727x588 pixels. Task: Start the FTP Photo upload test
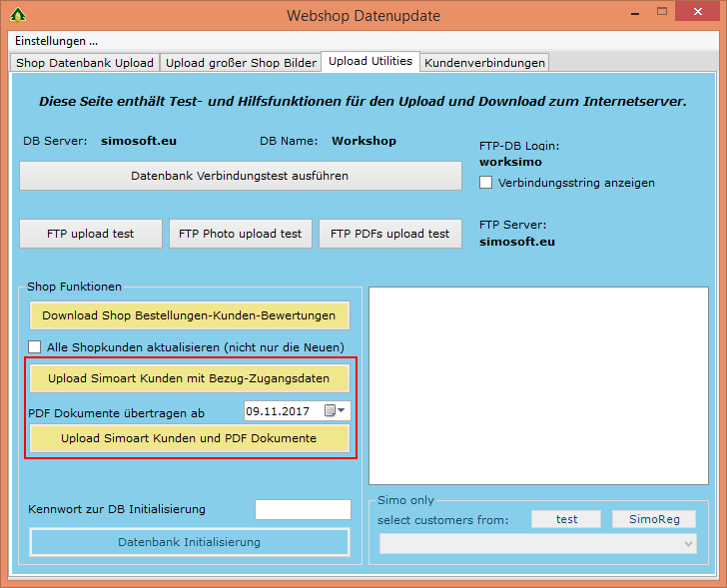pyautogui.click(x=240, y=234)
